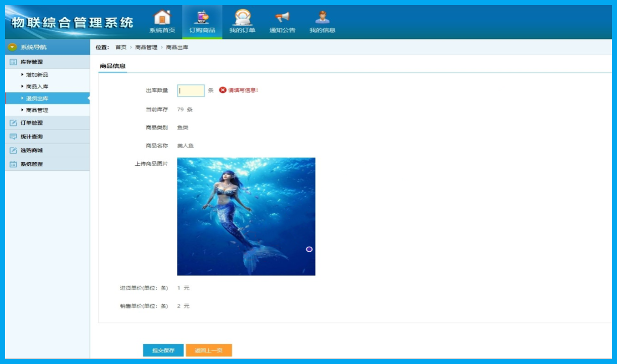Expand the 选购商城 menu section
This screenshot has height=364, width=617.
click(48, 150)
